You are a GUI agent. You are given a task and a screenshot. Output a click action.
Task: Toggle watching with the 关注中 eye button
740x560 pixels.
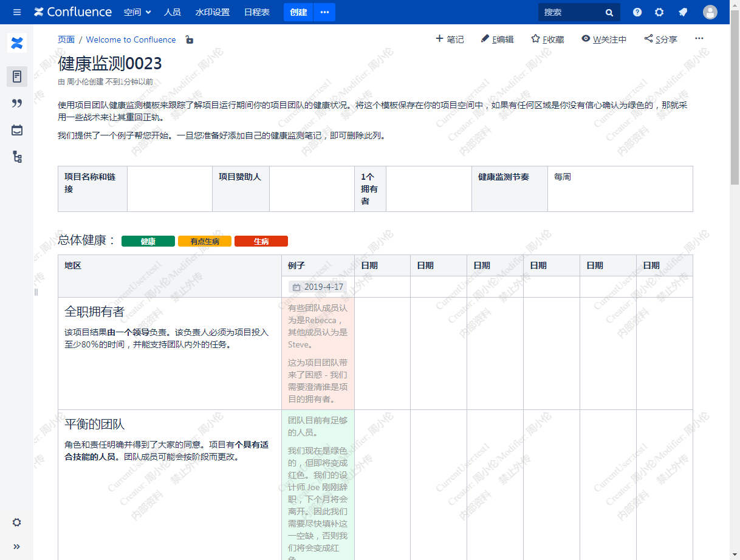(x=603, y=39)
